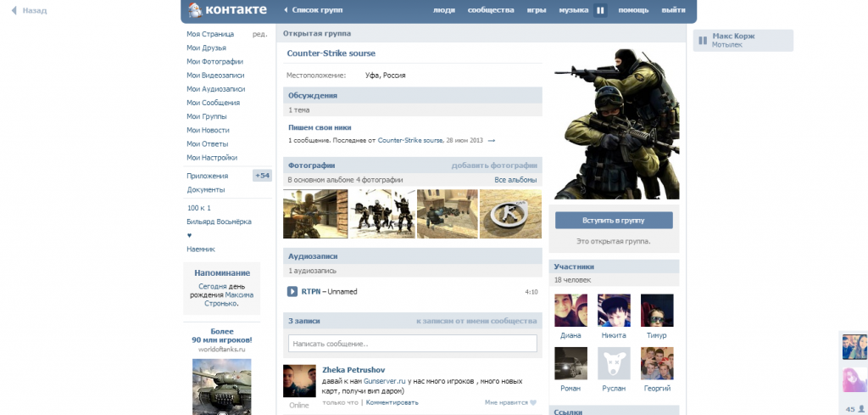Click the Все альбомы link

click(x=515, y=180)
